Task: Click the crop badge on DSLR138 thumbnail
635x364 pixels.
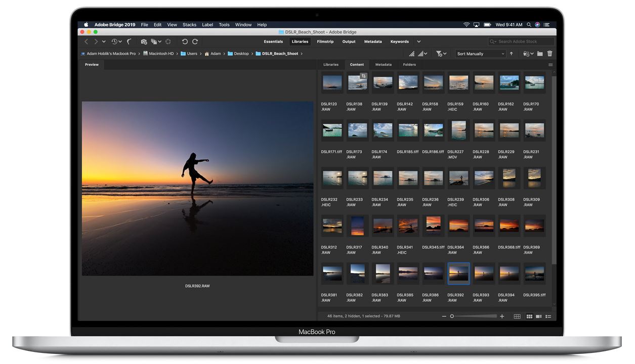Action: point(363,76)
